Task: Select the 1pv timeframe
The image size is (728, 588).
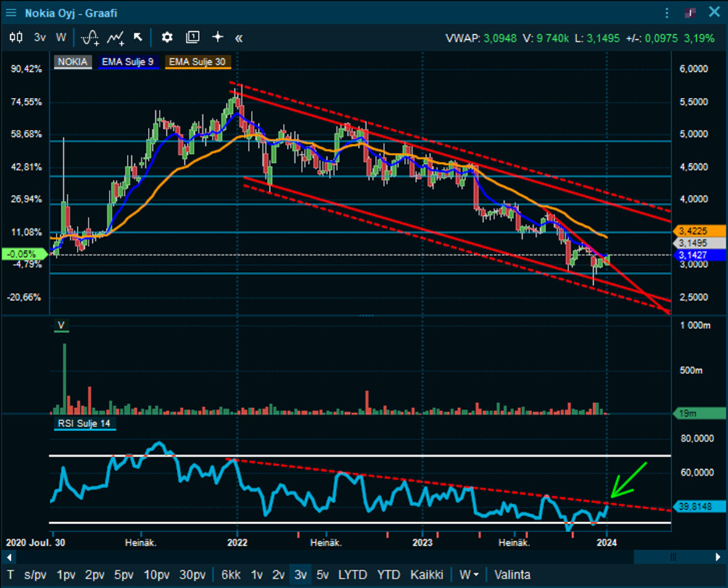Action: [x=66, y=575]
